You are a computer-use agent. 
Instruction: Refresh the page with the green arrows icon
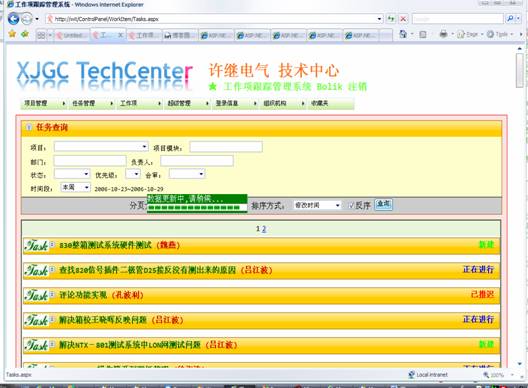pos(391,19)
